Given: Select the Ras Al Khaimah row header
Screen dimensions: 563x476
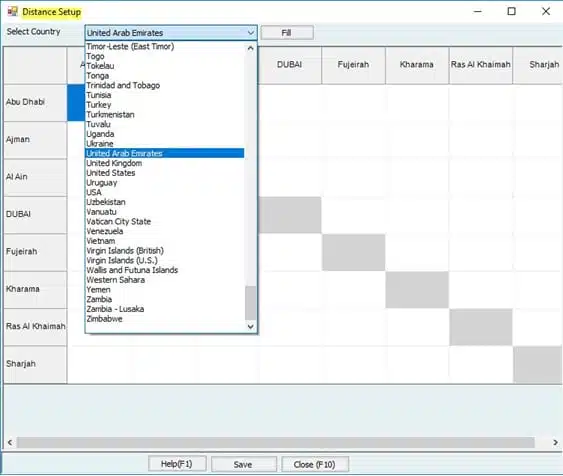Looking at the screenshot, I should [x=35, y=327].
